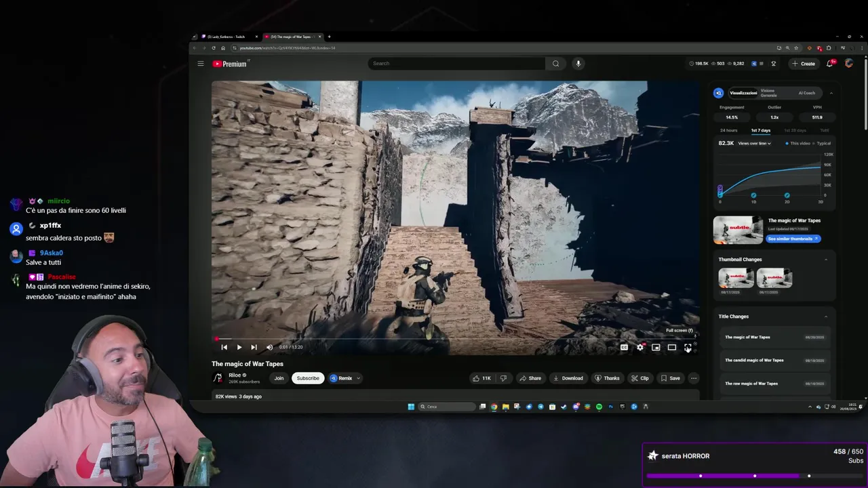Toggle theater mode
This screenshot has height=488, width=868.
click(672, 347)
